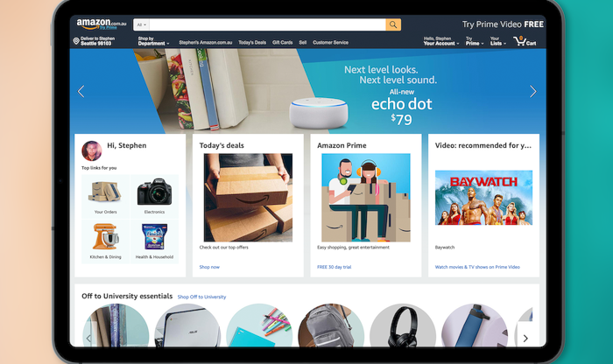Image resolution: width=613 pixels, height=364 pixels.
Task: Show previous hero banner slide
Action: 81,91
